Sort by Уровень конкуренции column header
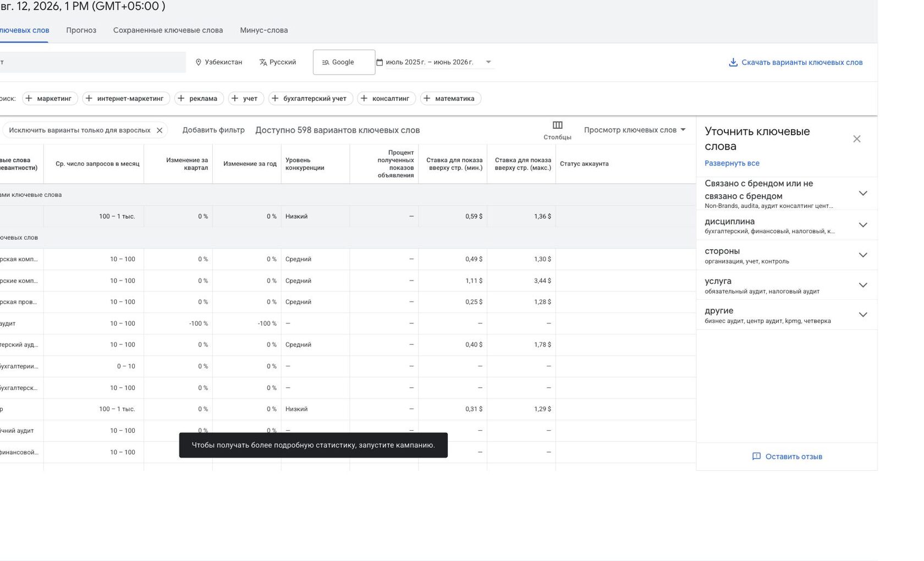Image resolution: width=924 pixels, height=561 pixels. click(305, 164)
